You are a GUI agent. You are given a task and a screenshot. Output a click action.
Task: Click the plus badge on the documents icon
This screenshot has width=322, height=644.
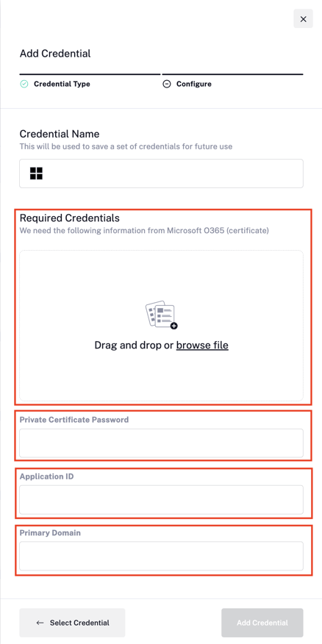point(173,326)
